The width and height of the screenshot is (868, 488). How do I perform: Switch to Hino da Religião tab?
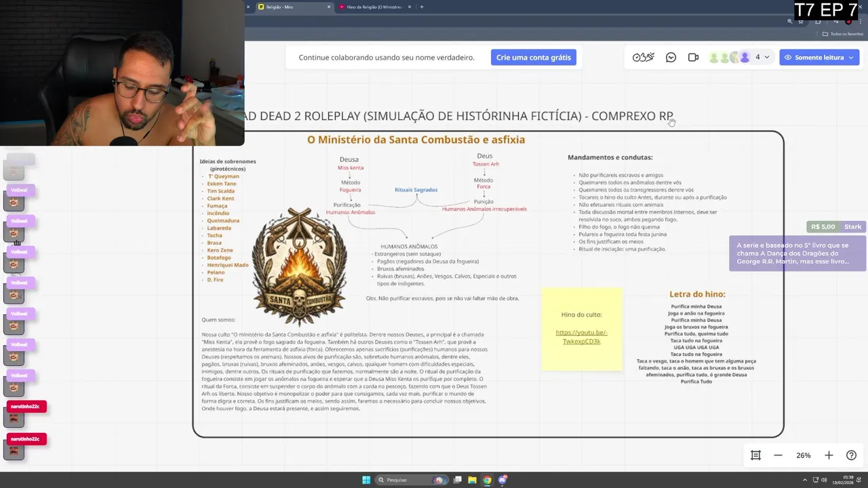[376, 7]
